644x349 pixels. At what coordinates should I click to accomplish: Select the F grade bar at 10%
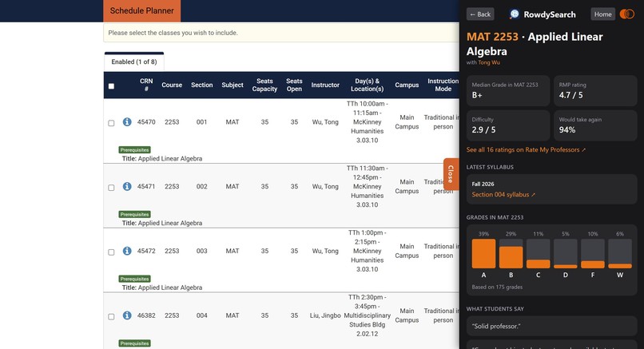coord(593,254)
